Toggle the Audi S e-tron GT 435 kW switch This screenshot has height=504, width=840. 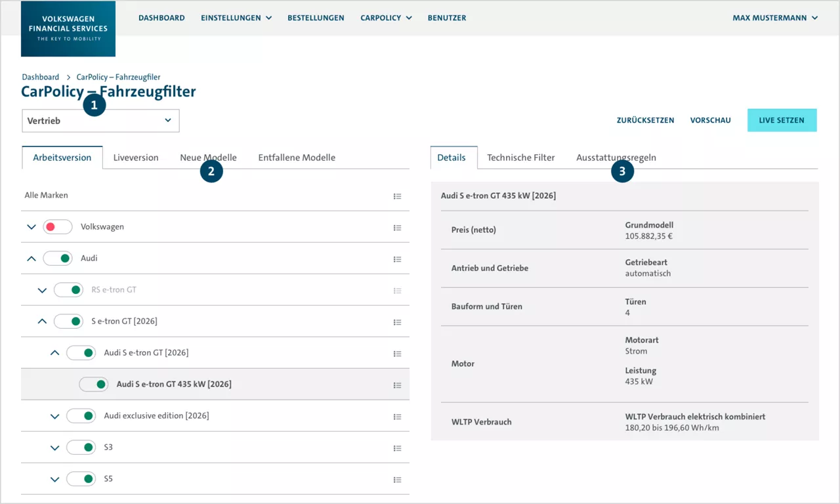point(93,385)
